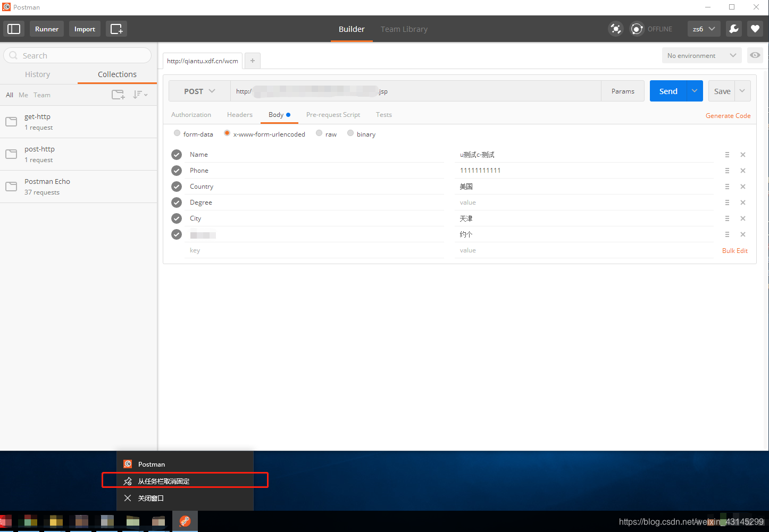
Task: Uncheck the Phone parameter checkbox
Action: click(x=177, y=171)
